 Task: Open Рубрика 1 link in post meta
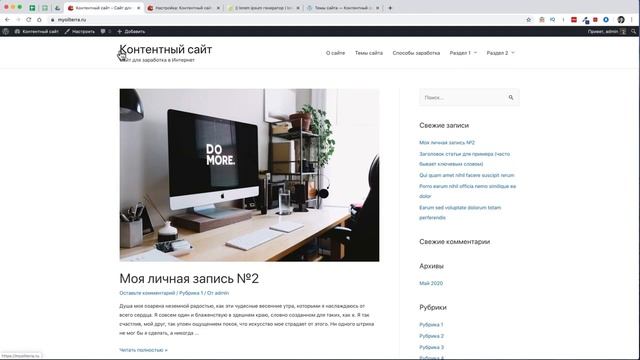191,293
